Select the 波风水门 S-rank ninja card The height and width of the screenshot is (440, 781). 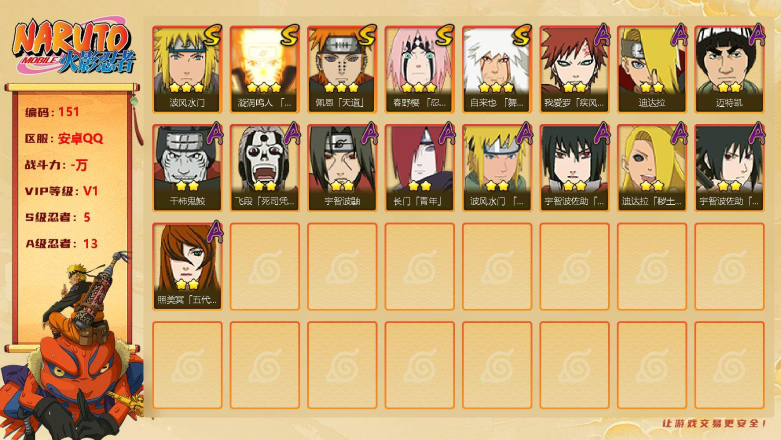(x=187, y=69)
